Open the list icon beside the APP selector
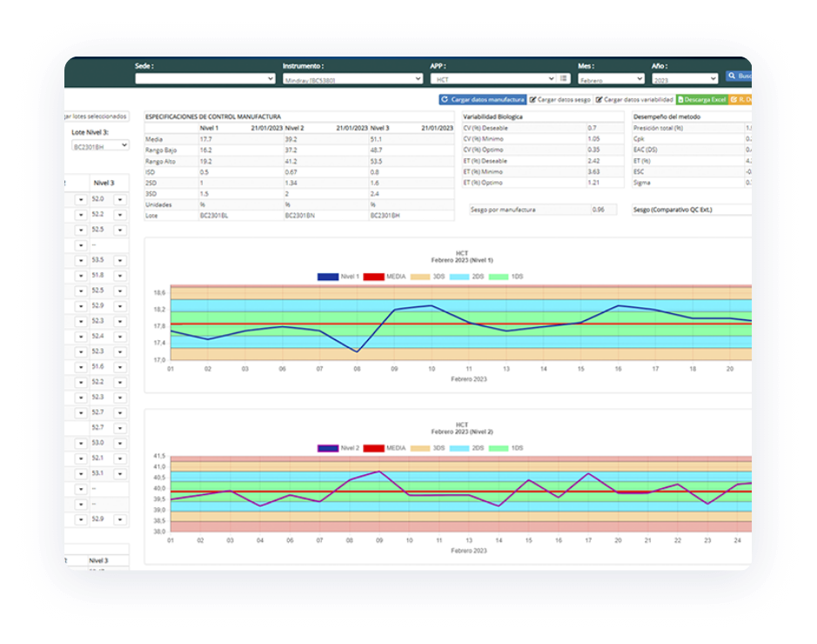This screenshot has height=644, width=817. tap(564, 78)
